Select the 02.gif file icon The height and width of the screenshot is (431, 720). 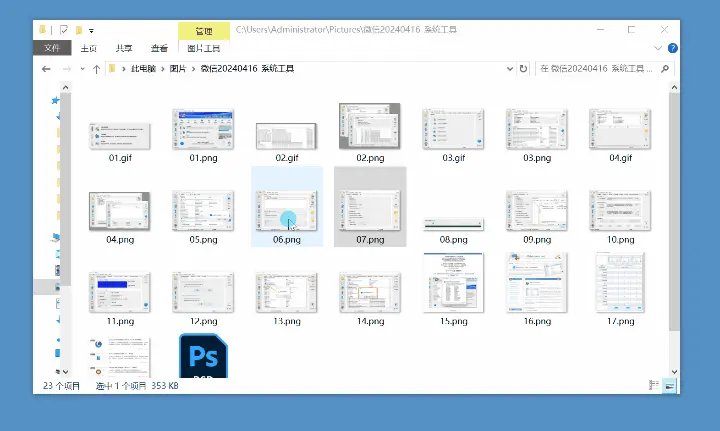(x=287, y=136)
